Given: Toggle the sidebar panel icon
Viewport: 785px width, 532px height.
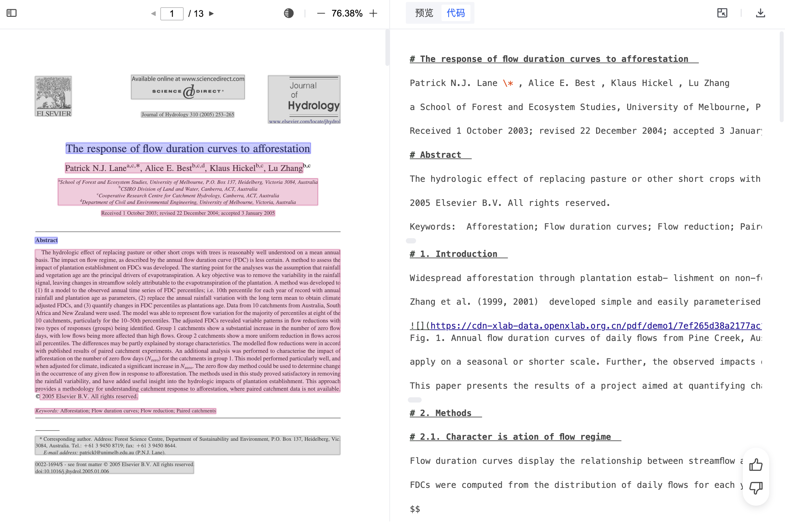Looking at the screenshot, I should (x=12, y=13).
